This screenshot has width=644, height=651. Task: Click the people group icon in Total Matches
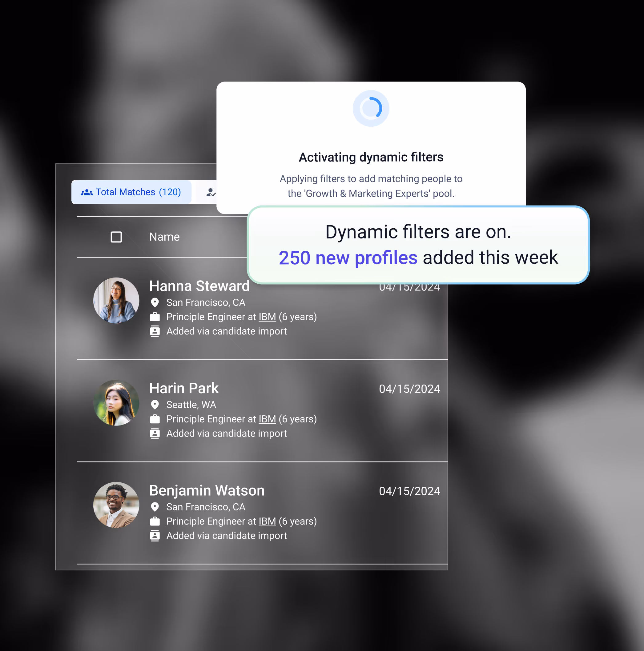click(87, 192)
